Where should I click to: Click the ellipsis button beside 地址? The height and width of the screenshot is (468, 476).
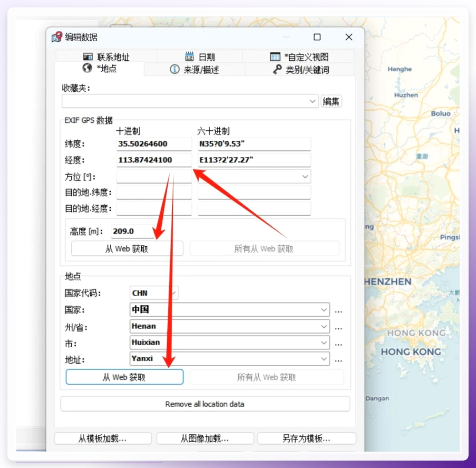339,361
